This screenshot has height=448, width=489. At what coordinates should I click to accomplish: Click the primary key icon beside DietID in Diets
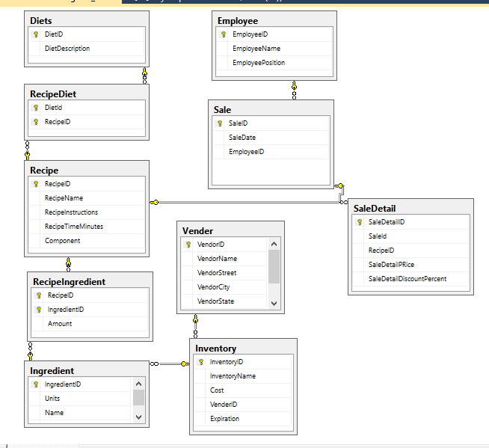[36, 34]
